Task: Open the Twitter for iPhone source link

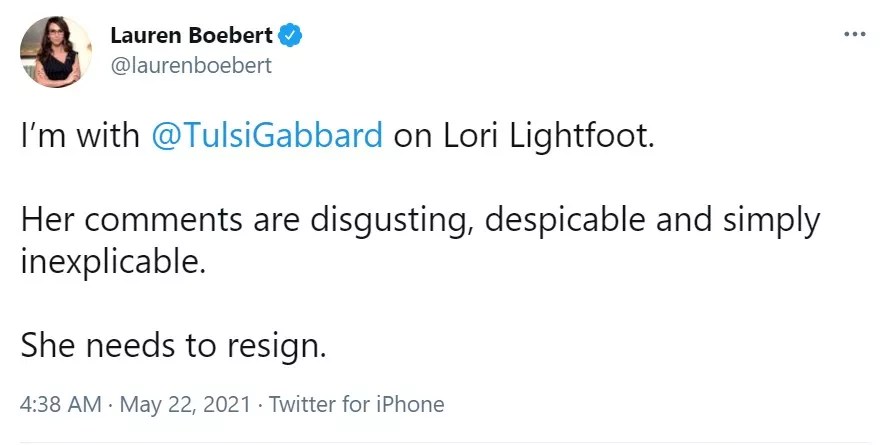Action: 357,405
